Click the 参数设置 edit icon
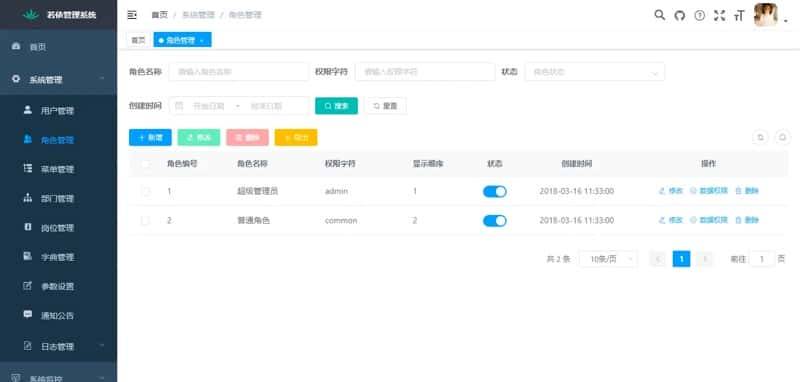The height and width of the screenshot is (382, 800). coord(28,286)
